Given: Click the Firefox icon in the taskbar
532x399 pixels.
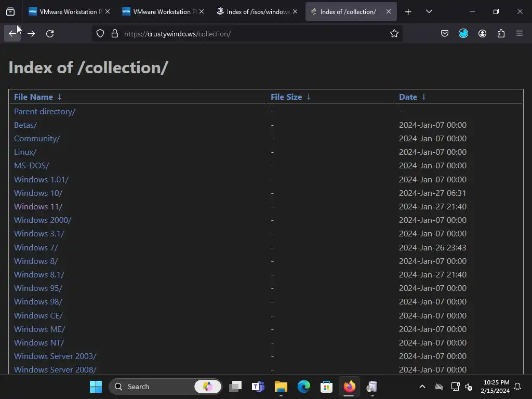Looking at the screenshot, I should pyautogui.click(x=349, y=387).
